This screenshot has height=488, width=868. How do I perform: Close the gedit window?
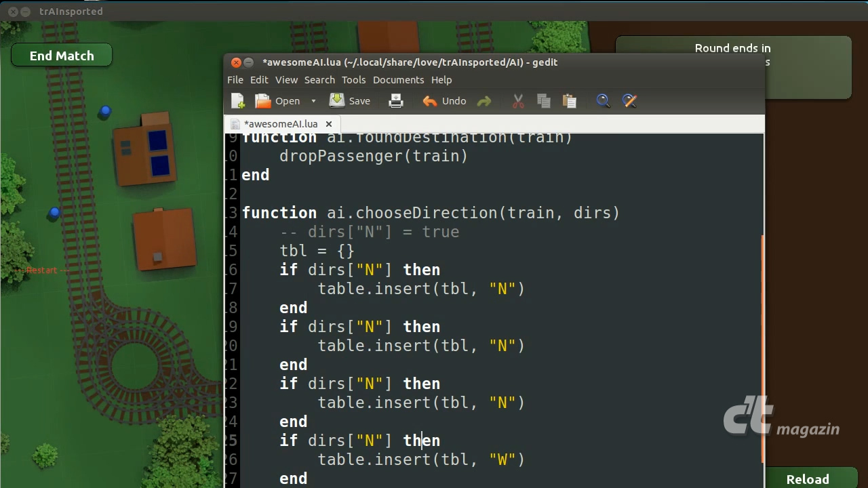[x=236, y=62]
